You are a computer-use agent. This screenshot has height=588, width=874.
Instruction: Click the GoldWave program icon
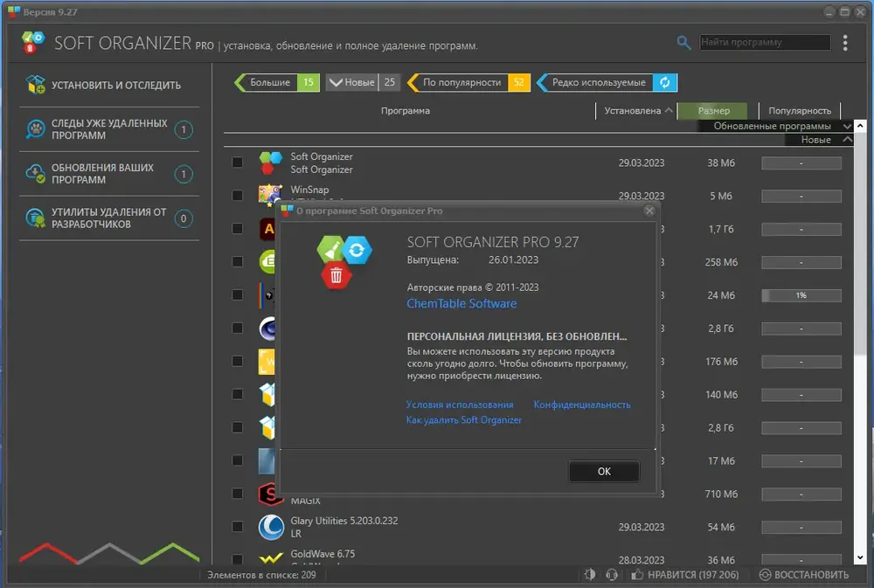pos(271,557)
